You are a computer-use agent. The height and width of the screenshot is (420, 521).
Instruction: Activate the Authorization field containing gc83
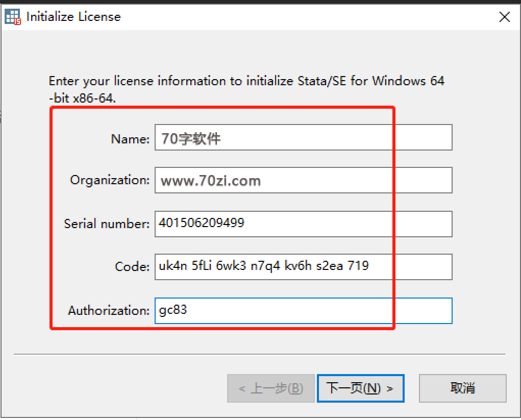303,311
